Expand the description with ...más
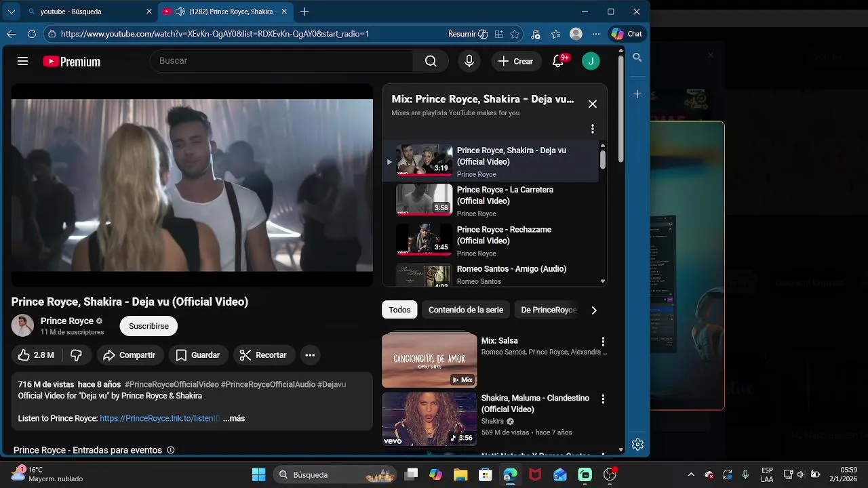The height and width of the screenshot is (488, 868). (234, 418)
